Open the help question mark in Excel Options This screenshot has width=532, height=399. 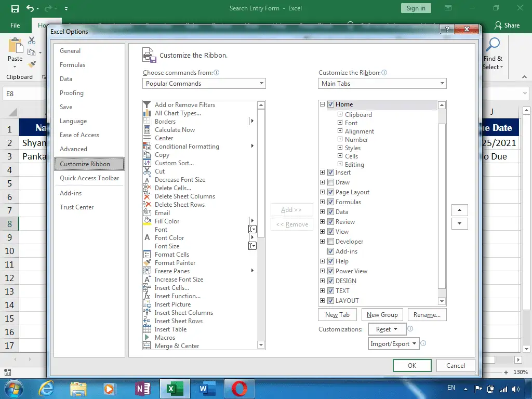click(x=447, y=29)
